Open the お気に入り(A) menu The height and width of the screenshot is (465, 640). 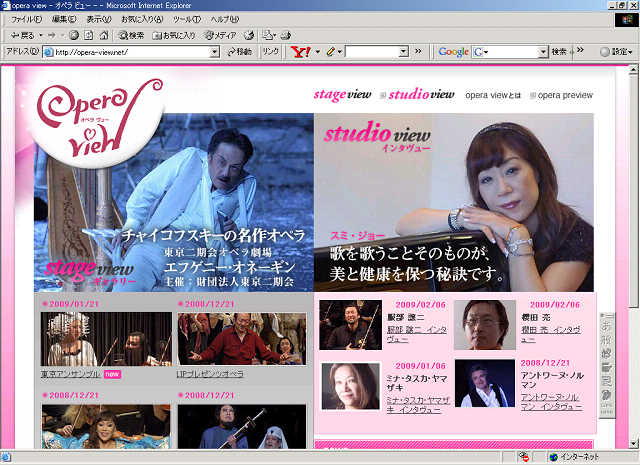tap(142, 19)
